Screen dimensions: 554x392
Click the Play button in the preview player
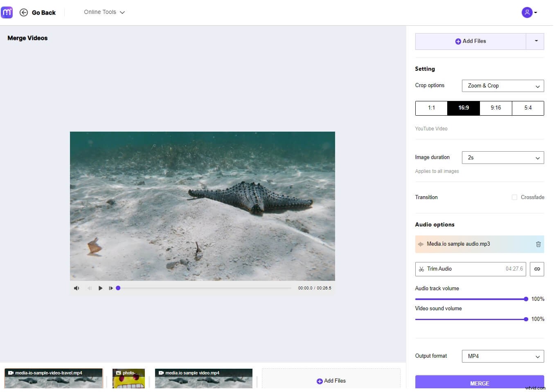(x=101, y=288)
